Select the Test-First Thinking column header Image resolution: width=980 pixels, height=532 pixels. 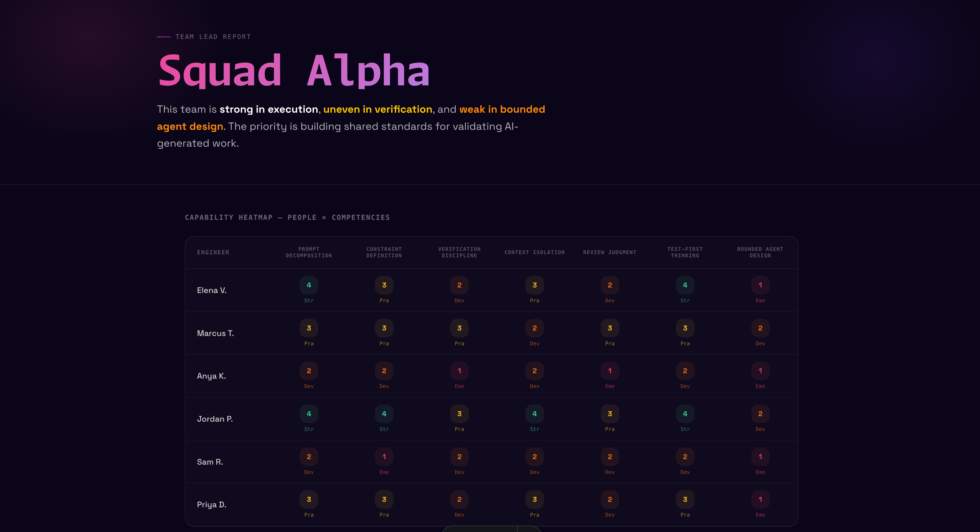[685, 252]
